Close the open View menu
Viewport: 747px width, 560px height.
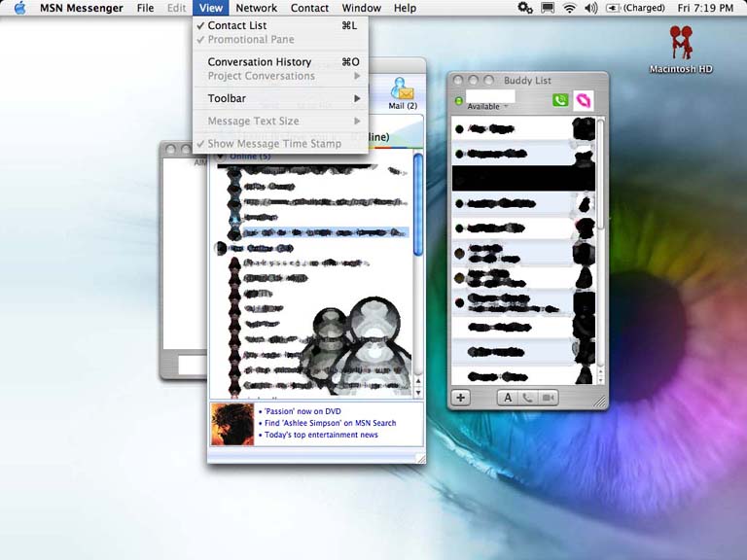(x=210, y=8)
